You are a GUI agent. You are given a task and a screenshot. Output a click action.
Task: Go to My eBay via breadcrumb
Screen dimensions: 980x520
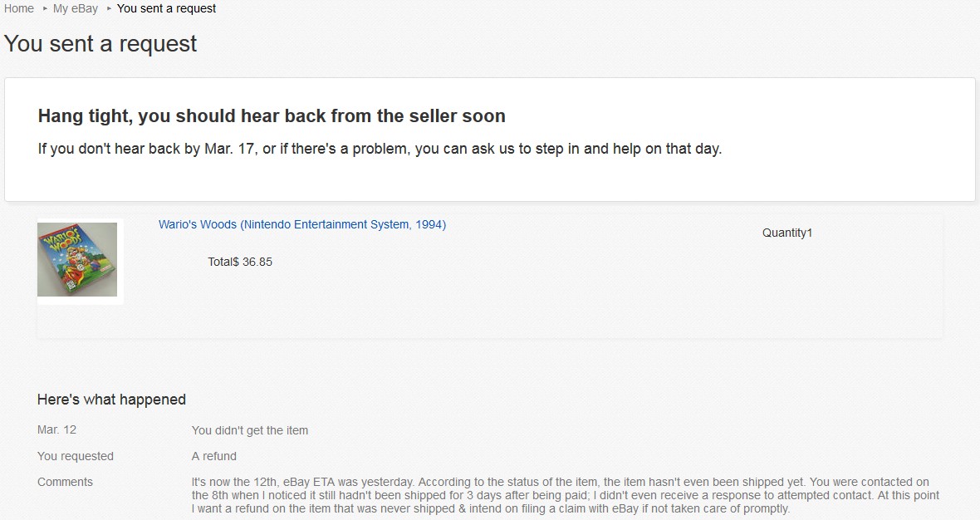[x=76, y=8]
